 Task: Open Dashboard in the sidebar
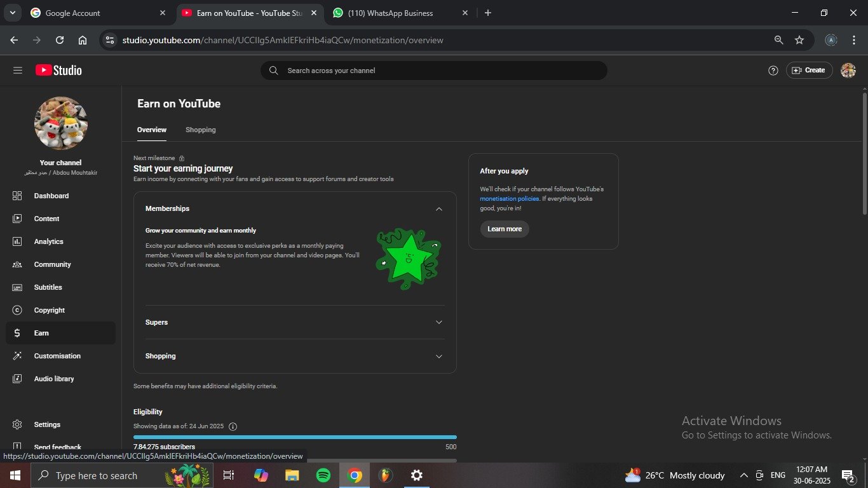(x=60, y=196)
